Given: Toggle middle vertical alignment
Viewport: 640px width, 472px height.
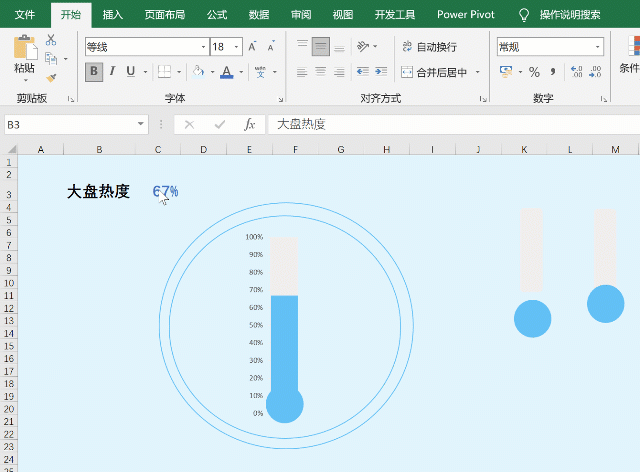Looking at the screenshot, I should pos(321,47).
